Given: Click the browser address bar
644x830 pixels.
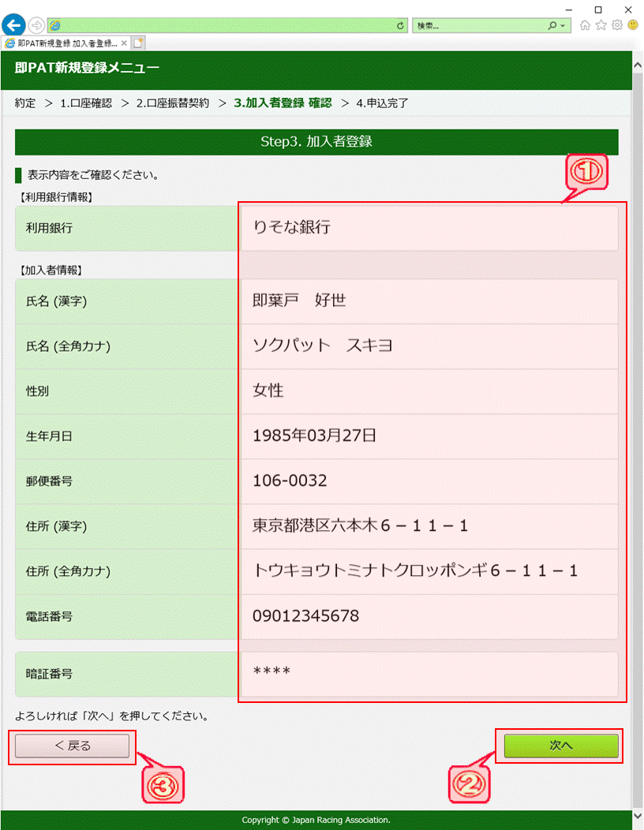Looking at the screenshot, I should click(221, 26).
